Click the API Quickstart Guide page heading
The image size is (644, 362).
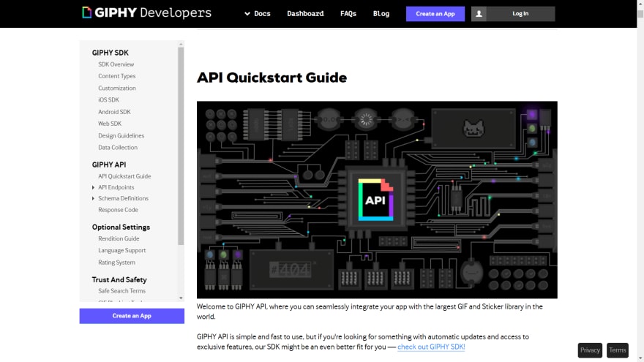pyautogui.click(x=272, y=78)
